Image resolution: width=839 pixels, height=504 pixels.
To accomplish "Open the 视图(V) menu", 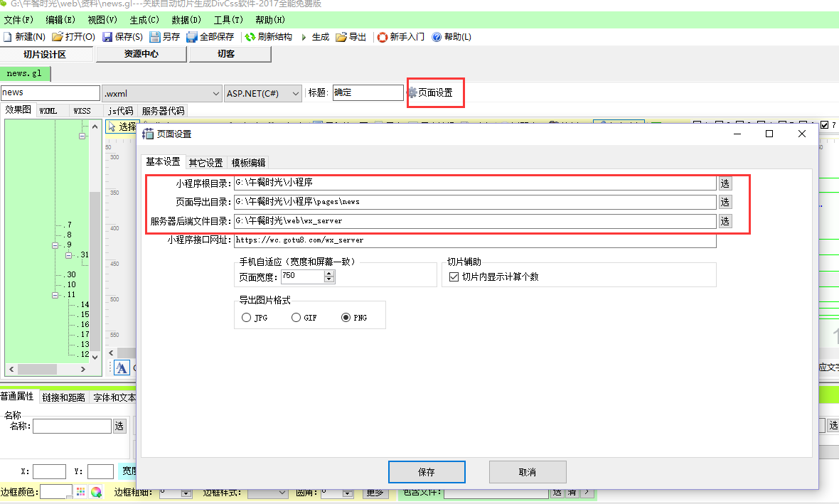I will click(102, 20).
